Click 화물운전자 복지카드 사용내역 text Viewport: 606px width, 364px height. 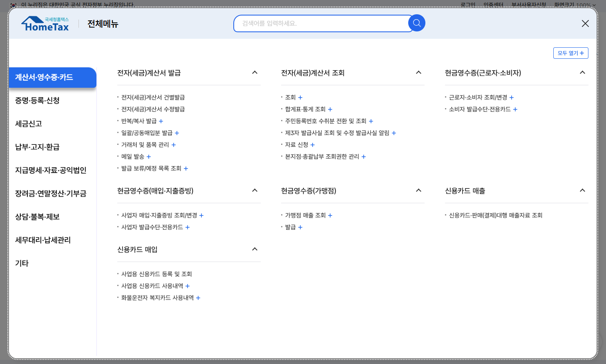pyautogui.click(x=157, y=298)
